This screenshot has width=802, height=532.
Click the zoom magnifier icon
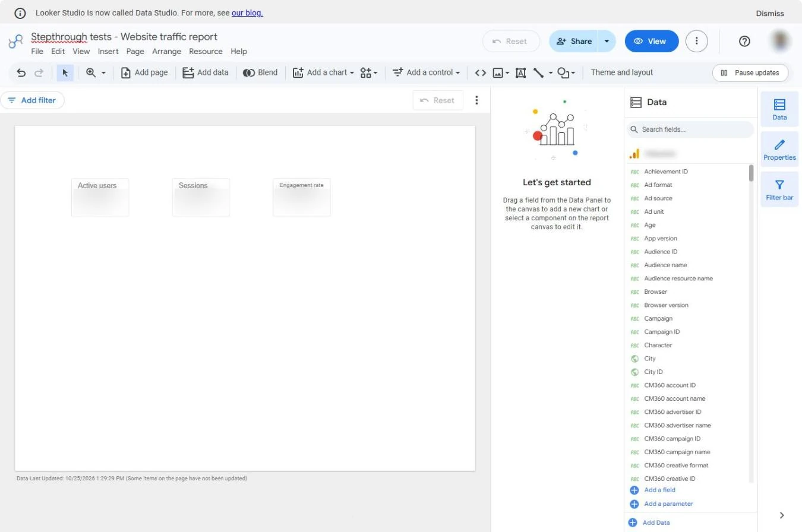[91, 72]
